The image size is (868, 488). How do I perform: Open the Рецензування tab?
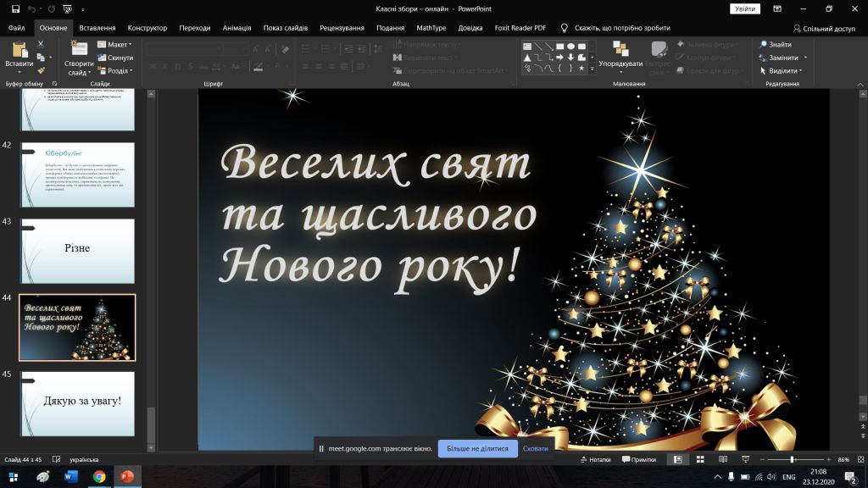(x=342, y=28)
